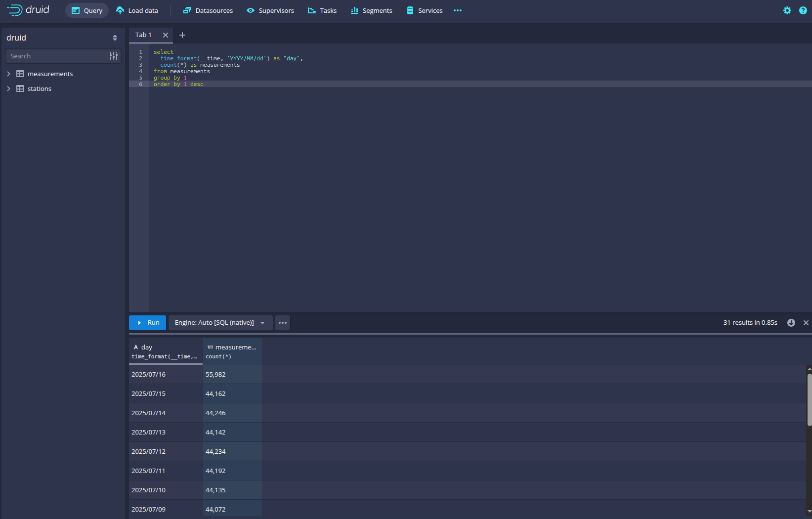Run the query
The image size is (812, 519).
[148, 323]
